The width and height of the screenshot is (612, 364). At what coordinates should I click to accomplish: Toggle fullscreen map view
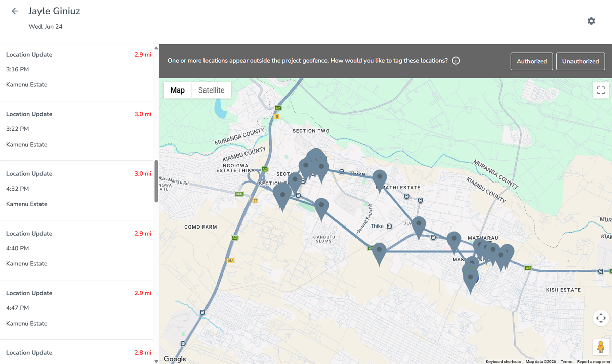coord(601,90)
